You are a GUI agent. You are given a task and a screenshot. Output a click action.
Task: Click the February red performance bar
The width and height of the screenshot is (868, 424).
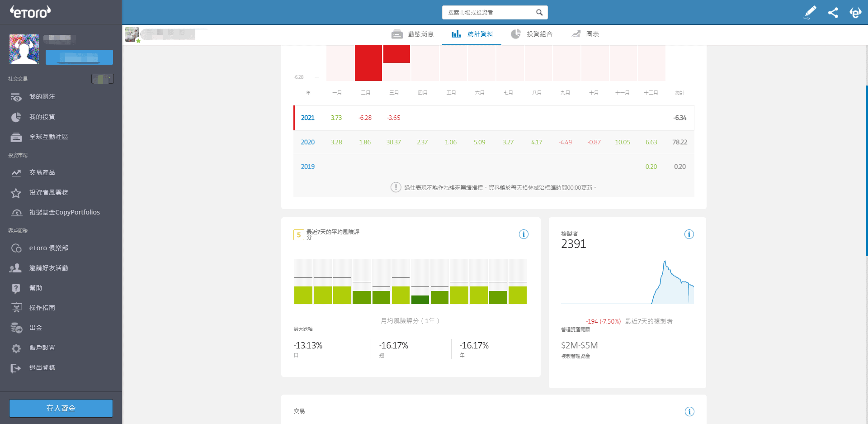point(368,62)
